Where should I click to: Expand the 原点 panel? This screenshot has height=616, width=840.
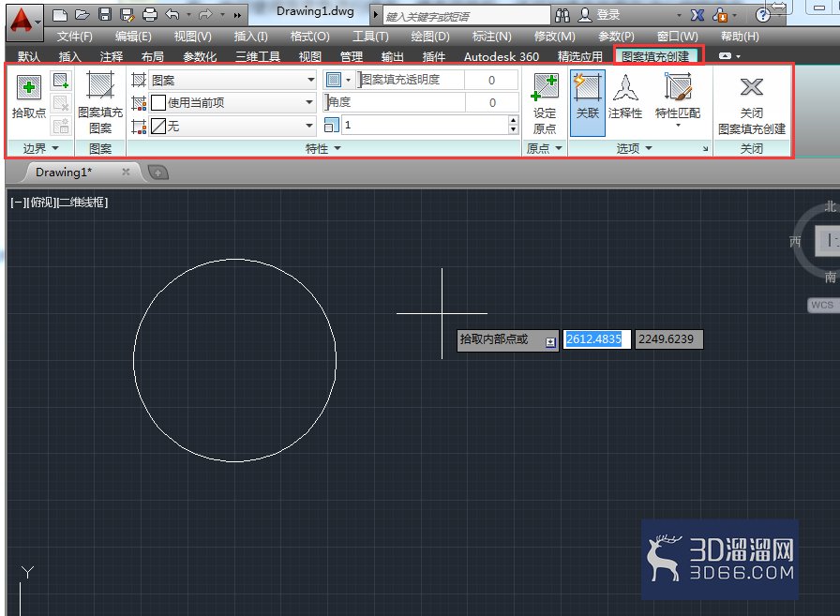(545, 148)
